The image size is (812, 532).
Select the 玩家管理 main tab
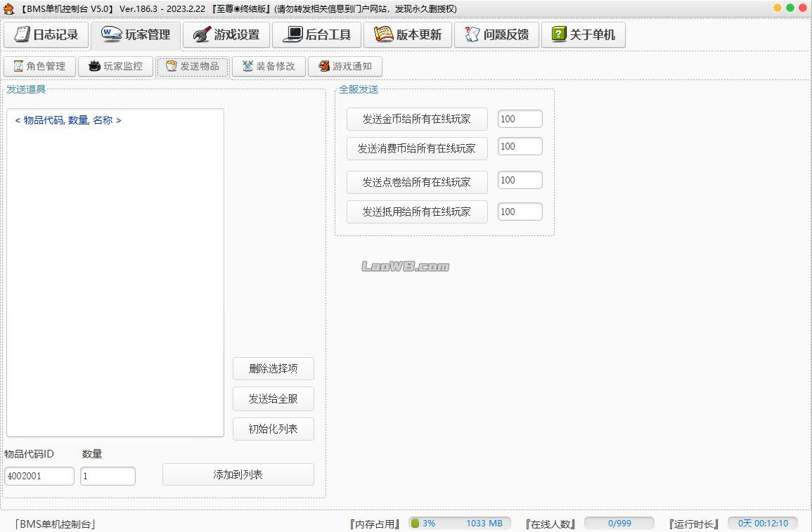point(136,34)
